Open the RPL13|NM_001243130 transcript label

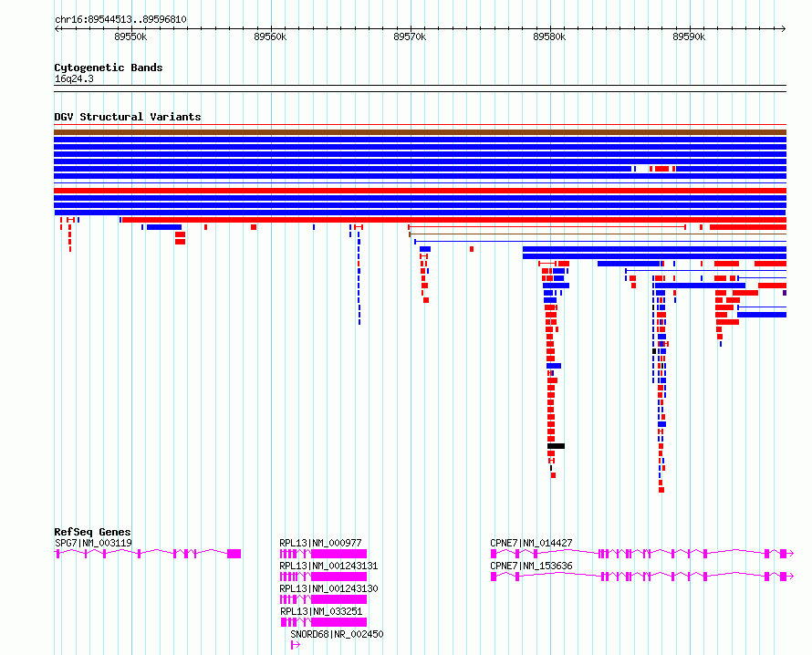tap(328, 588)
